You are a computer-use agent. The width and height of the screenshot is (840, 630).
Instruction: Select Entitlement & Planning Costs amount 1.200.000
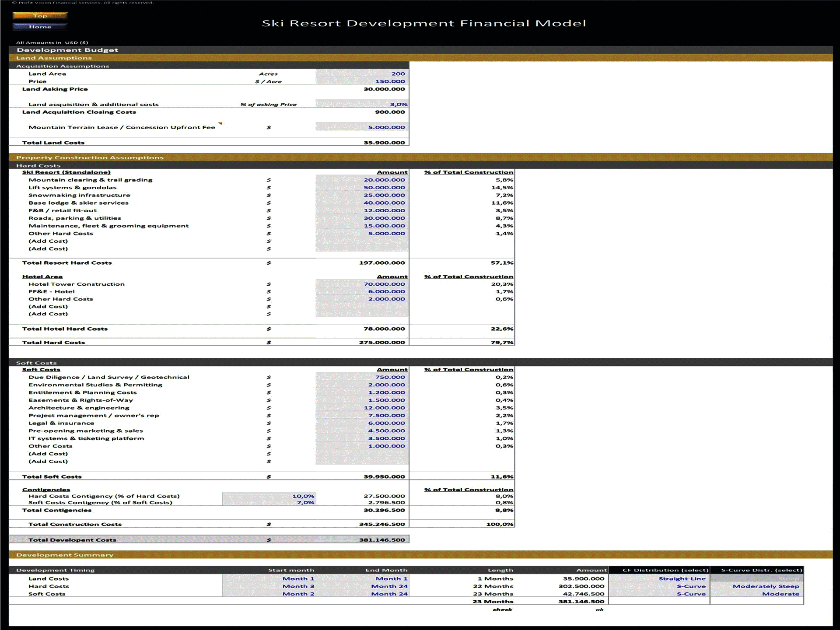[x=362, y=392]
